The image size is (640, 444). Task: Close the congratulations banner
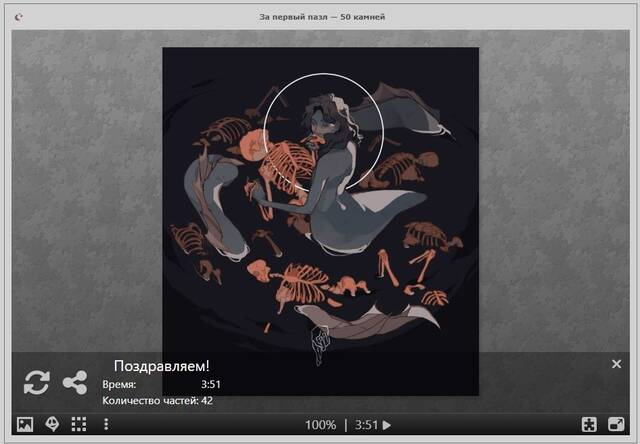(616, 364)
